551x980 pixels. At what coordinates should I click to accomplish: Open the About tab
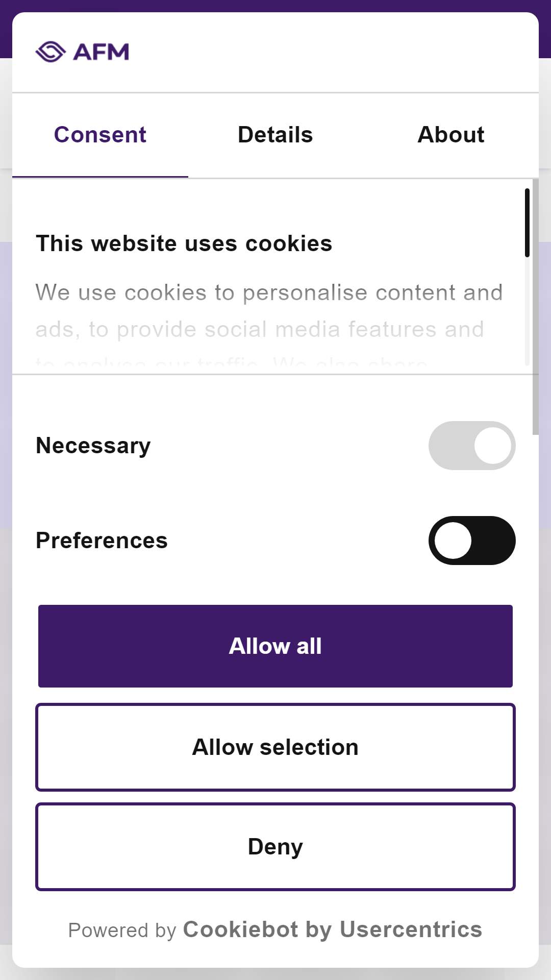tap(451, 135)
